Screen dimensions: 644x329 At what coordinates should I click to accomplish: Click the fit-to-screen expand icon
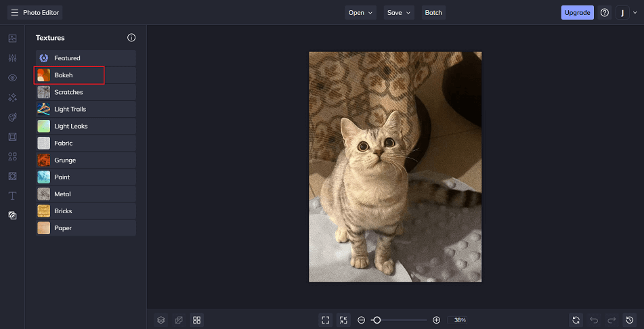[x=326, y=320]
